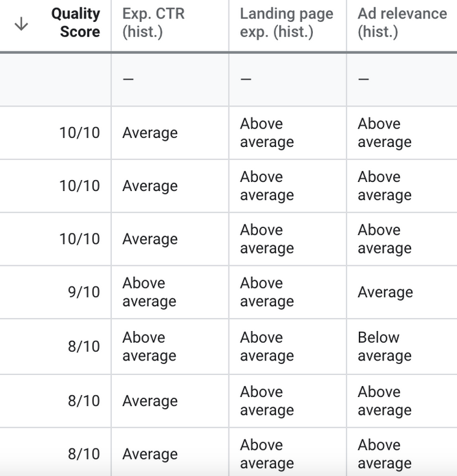Screen dimensions: 457x476
Task: Select the first 8/10 Quality Score cell
Action: click(x=84, y=346)
